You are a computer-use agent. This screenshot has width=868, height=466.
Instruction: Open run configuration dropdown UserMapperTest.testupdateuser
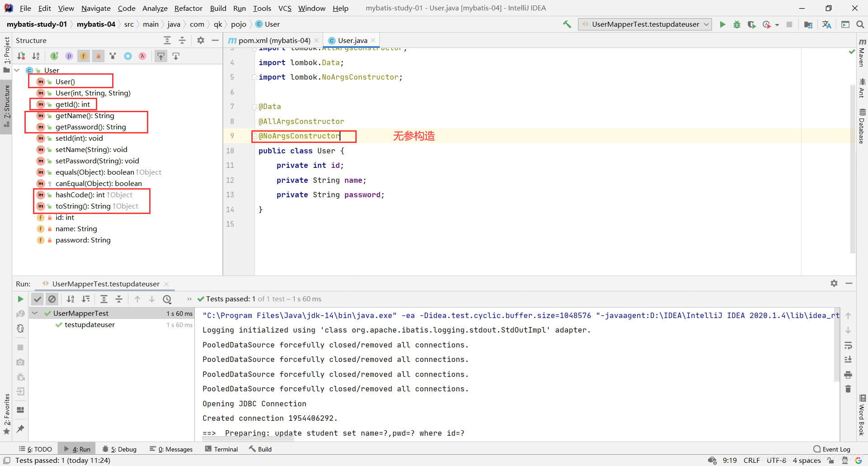(x=645, y=24)
